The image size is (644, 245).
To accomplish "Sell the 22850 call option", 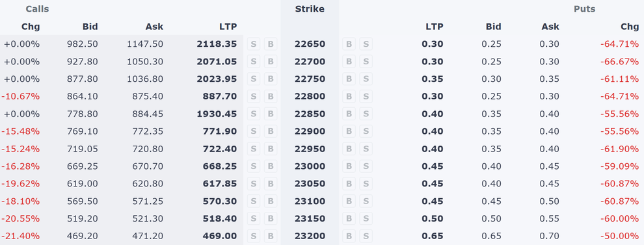I will (254, 114).
